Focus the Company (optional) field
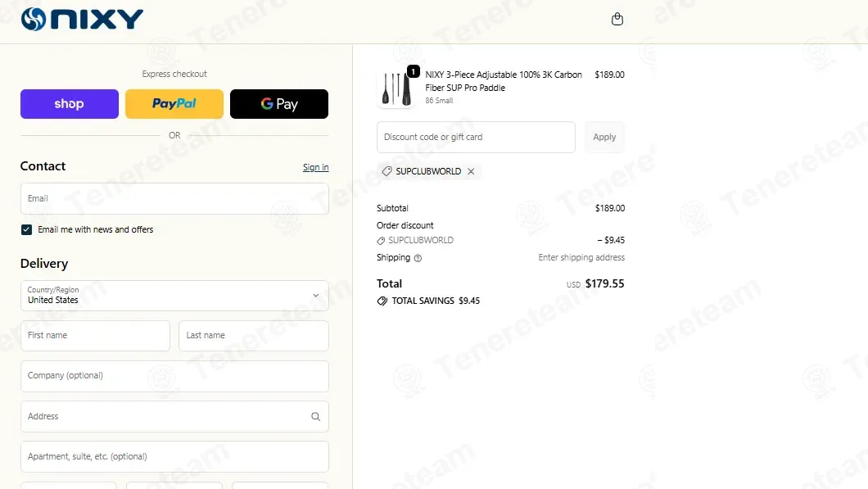868x489 pixels. click(174, 376)
